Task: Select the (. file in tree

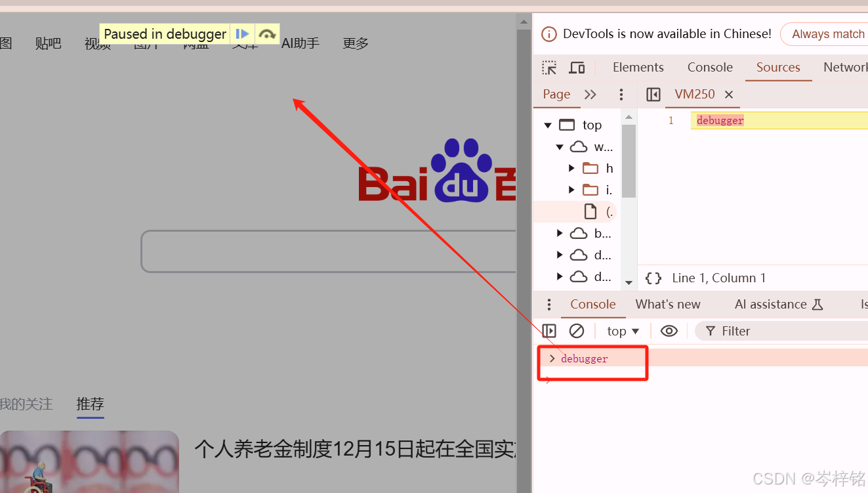Action: 598,211
